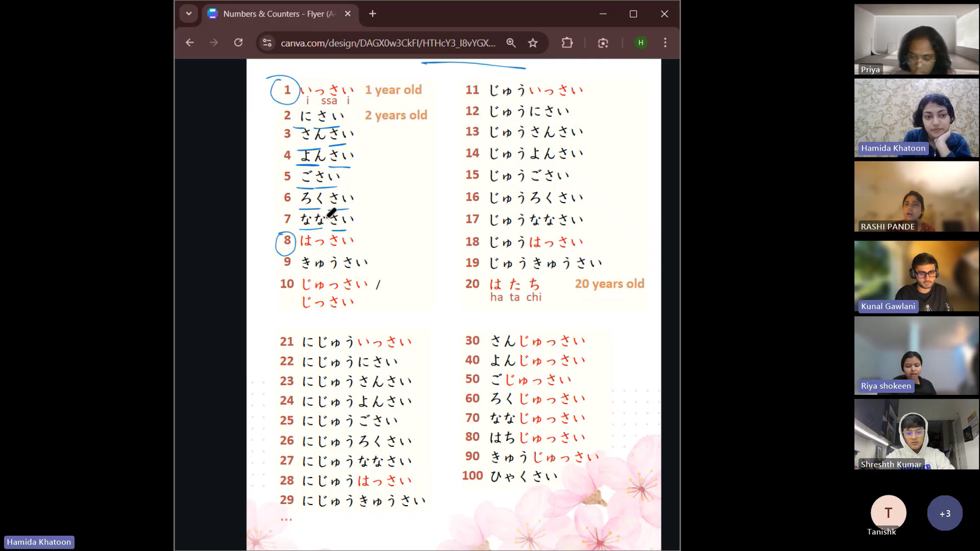Click the '1 year old' text
980x551 pixels.
pyautogui.click(x=393, y=90)
